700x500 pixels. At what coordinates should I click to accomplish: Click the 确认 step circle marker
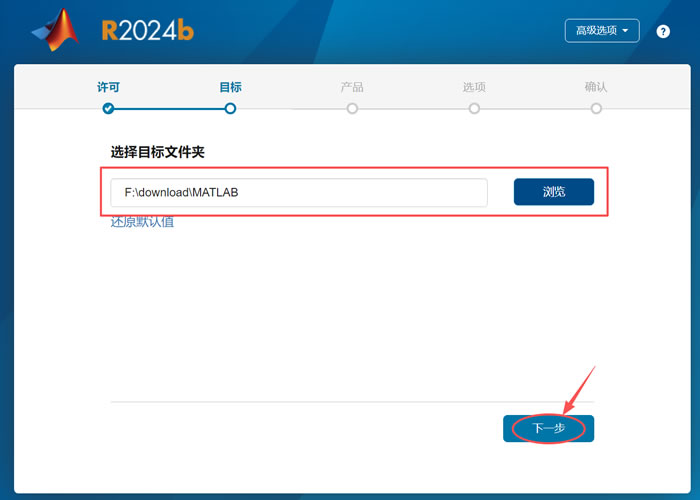coord(596,108)
